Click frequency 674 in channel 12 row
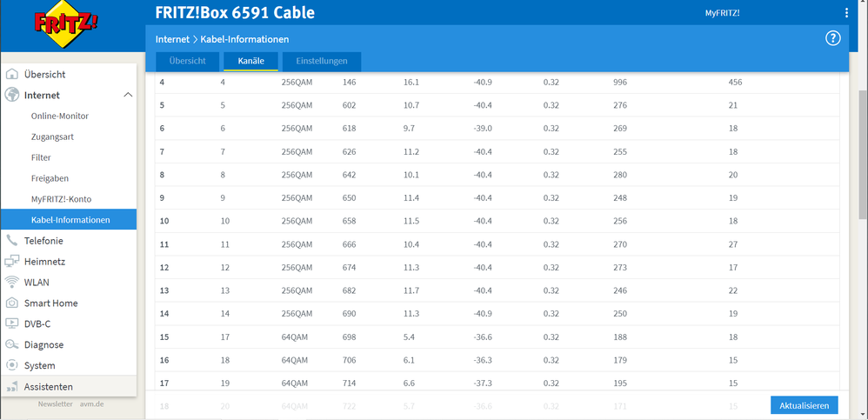This screenshot has height=420, width=868. coord(349,267)
